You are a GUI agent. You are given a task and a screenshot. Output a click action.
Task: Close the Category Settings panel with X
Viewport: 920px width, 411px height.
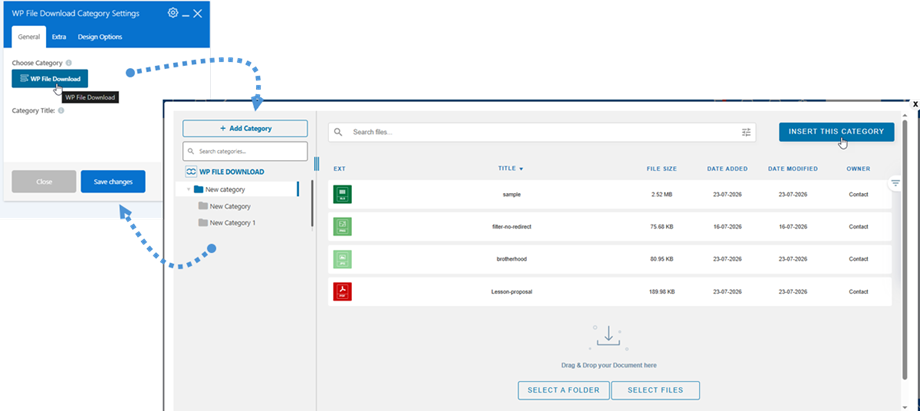tap(198, 13)
